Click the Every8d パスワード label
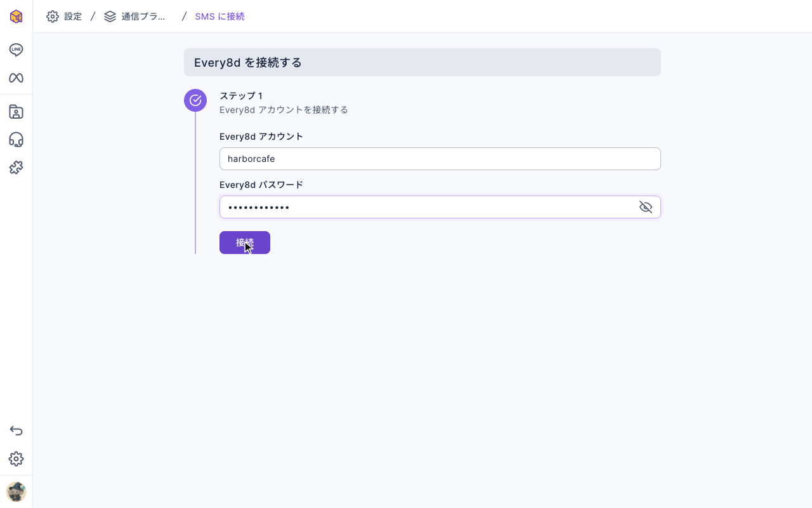This screenshot has height=508, width=812. (261, 185)
